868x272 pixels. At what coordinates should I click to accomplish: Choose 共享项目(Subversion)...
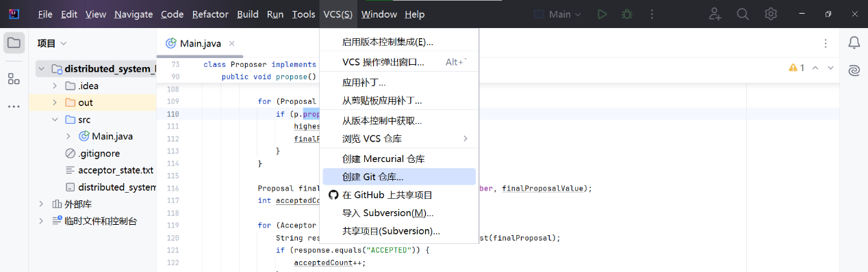[x=399, y=231]
